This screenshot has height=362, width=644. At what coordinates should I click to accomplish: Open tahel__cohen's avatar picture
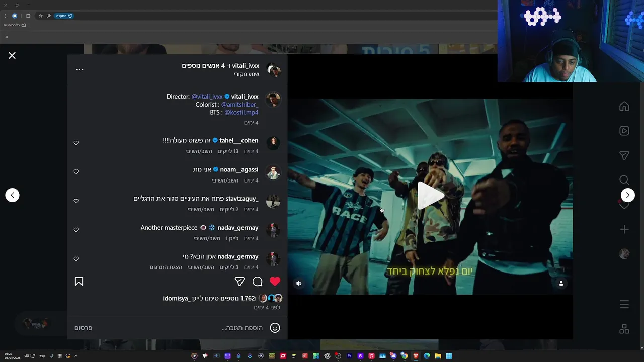pos(273,143)
